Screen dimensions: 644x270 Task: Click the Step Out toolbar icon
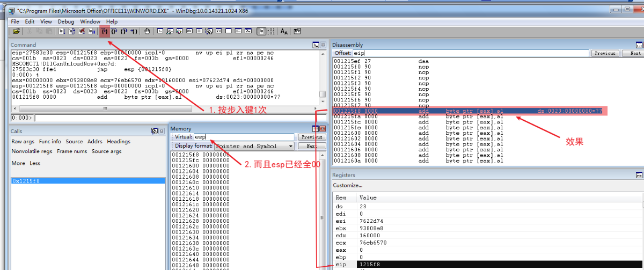click(x=124, y=31)
